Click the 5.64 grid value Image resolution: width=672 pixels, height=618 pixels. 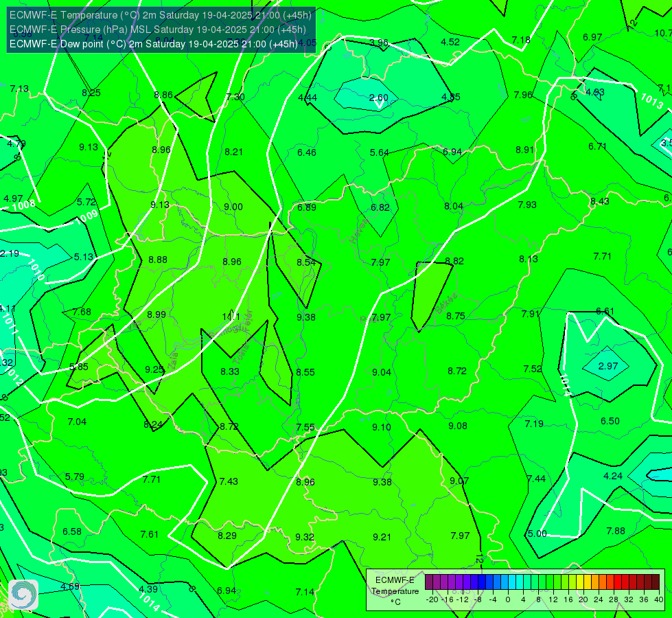tap(380, 152)
